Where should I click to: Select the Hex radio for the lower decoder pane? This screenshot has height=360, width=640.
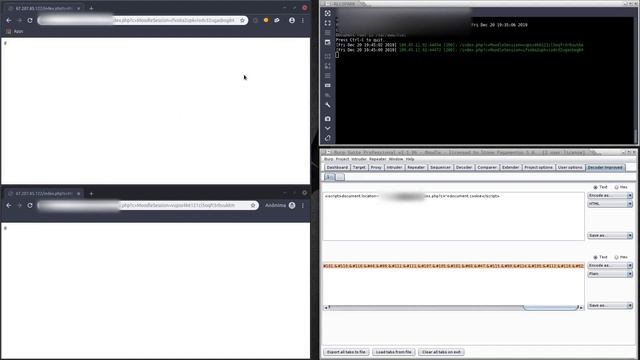(x=621, y=257)
